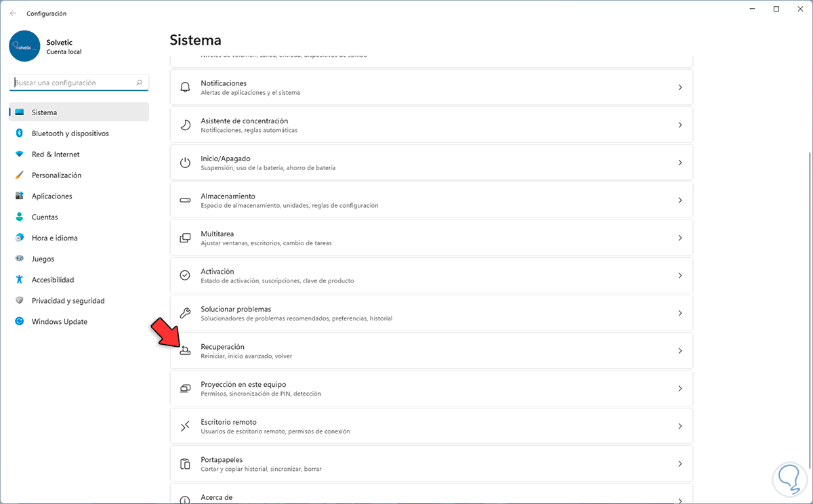Click the Portapapeles clipboard icon

click(x=185, y=464)
